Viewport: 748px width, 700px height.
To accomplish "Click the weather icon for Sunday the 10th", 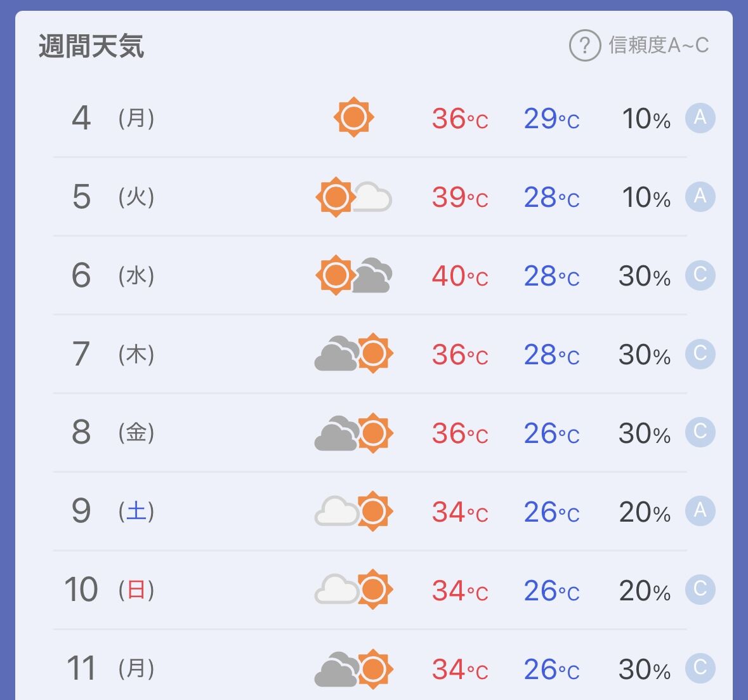I will coord(353,590).
